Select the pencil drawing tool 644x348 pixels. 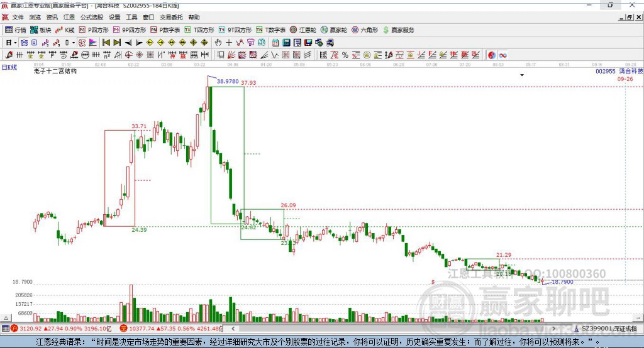click(x=9, y=55)
